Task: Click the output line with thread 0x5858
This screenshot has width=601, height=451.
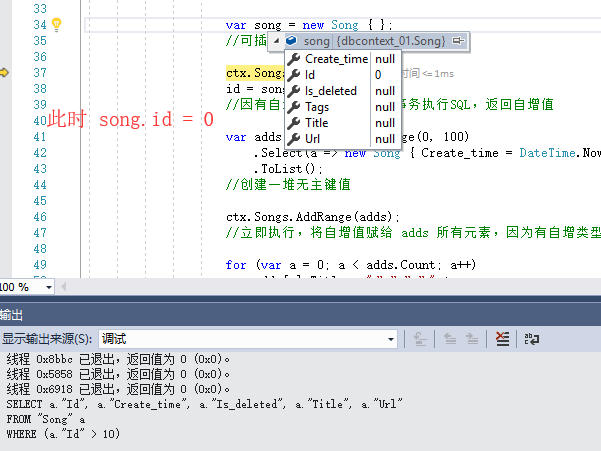Action: coord(118,374)
